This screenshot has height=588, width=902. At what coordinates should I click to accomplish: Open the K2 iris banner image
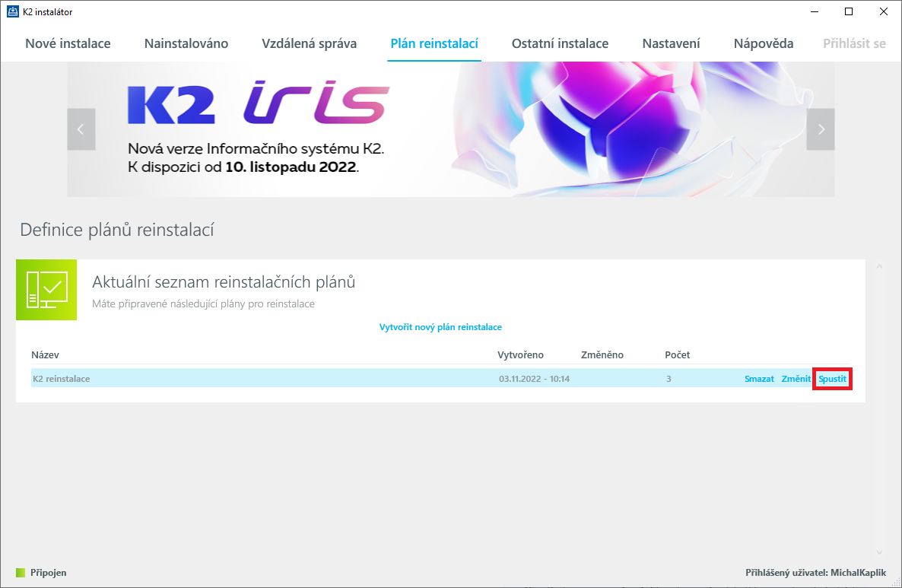point(451,129)
